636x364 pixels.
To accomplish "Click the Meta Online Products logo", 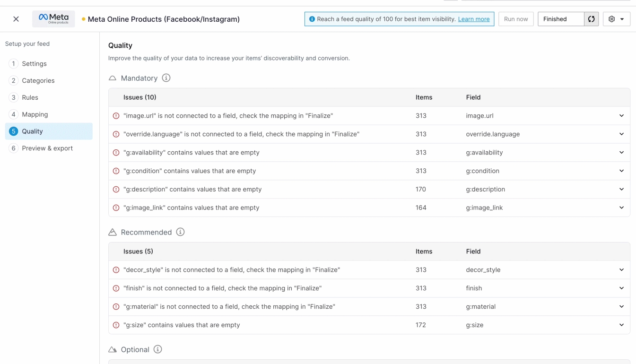I will [x=53, y=19].
